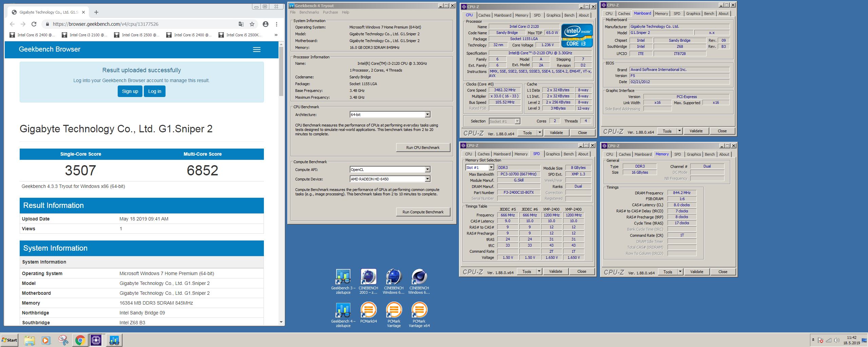Switch to About tab in CPU-Z Memory window
The image size is (868, 347).
pyautogui.click(x=724, y=154)
